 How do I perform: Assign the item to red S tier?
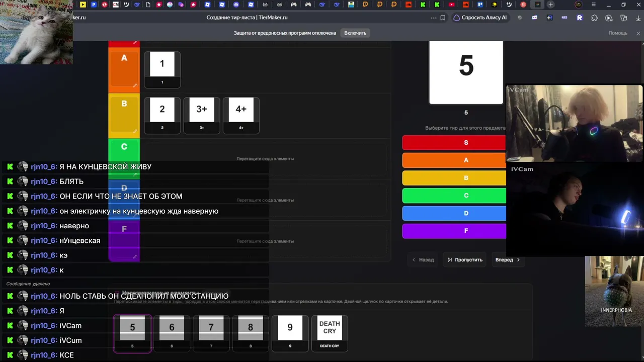click(454, 143)
